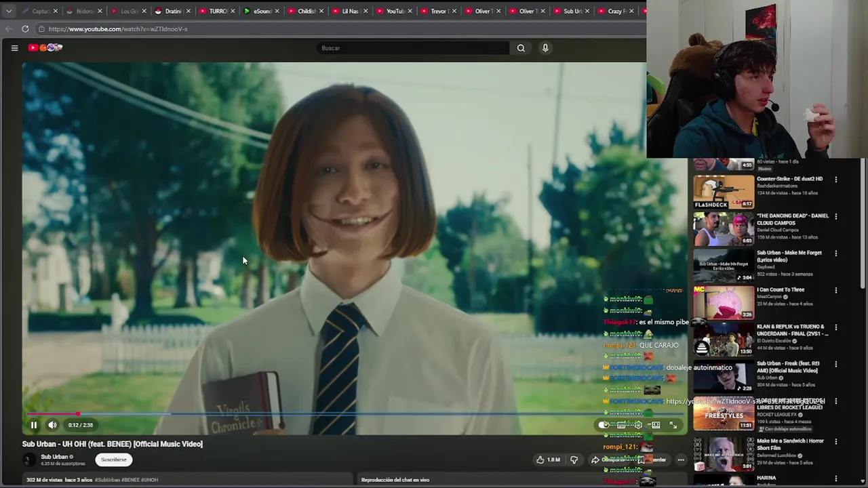868x488 pixels.
Task: Toggle the autoplay switch in player
Action: click(604, 425)
